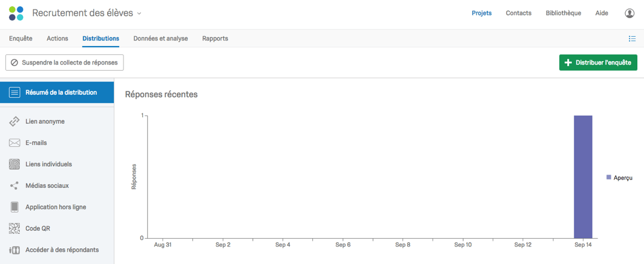Click the Aperçu legend color swatch
The width and height of the screenshot is (644, 264).
609,177
